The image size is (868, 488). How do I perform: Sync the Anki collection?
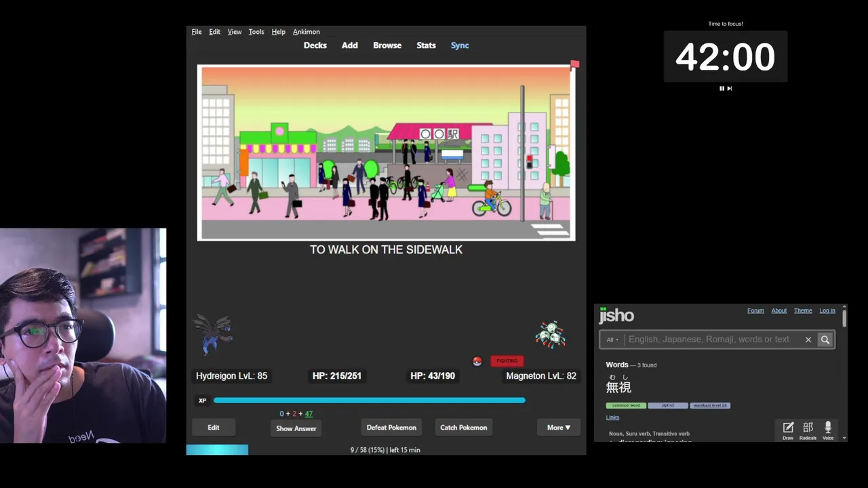460,45
